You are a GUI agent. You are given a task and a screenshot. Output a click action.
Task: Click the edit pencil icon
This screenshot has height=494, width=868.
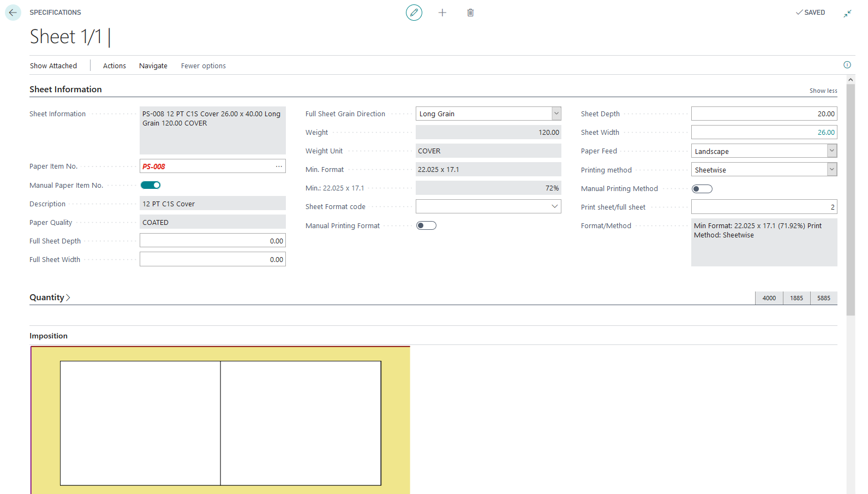pyautogui.click(x=414, y=13)
